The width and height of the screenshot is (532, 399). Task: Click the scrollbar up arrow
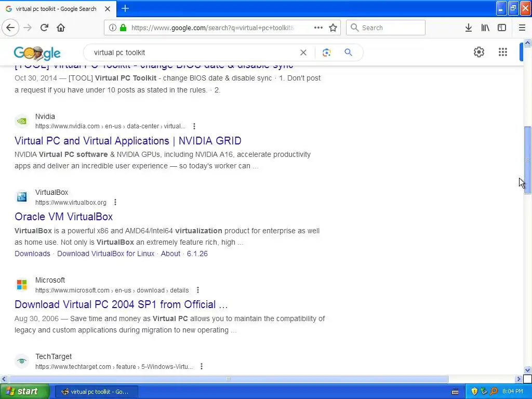coord(527,43)
